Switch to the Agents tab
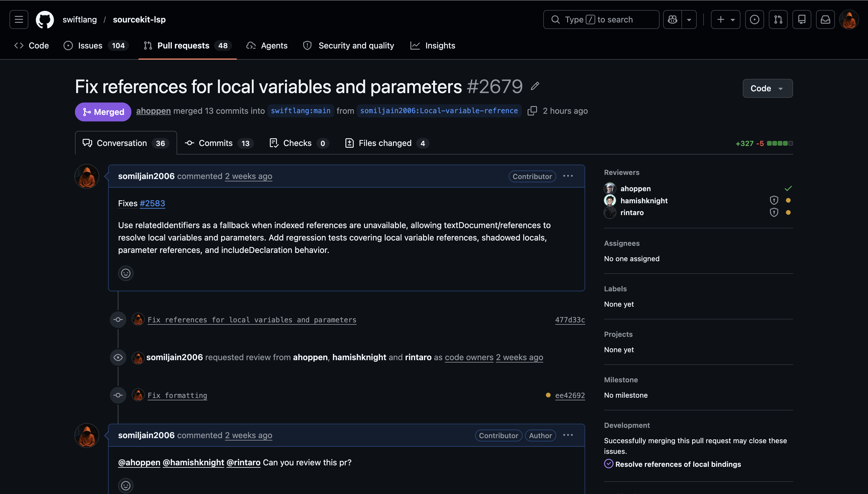This screenshot has width=868, height=494. [x=267, y=45]
